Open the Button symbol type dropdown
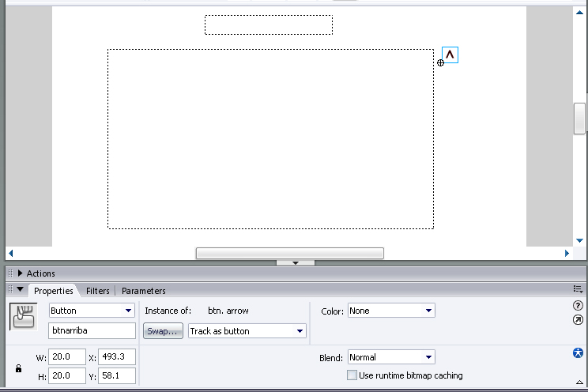This screenshot has width=588, height=392. click(x=92, y=311)
